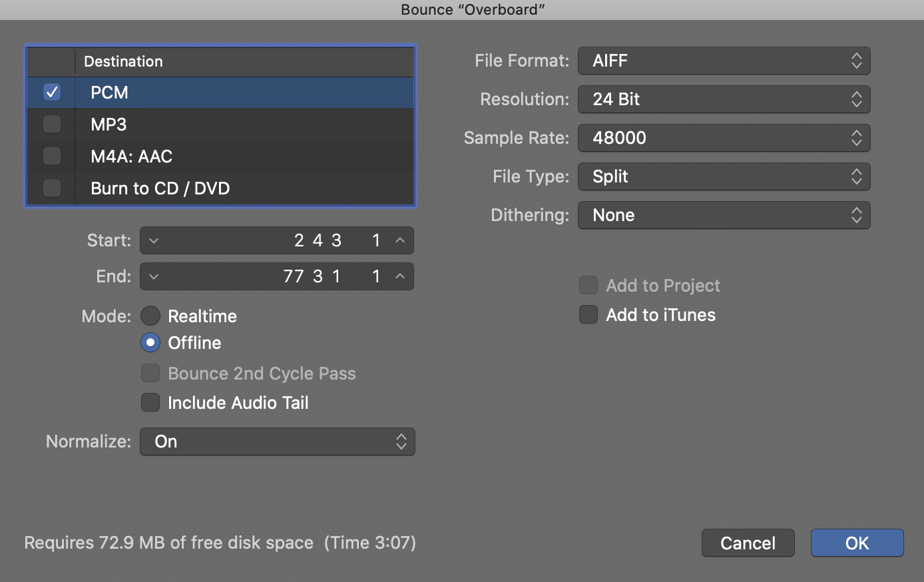Screen dimensions: 924x582
Task: Tick the Add to iTunes checkbox
Action: 588,314
